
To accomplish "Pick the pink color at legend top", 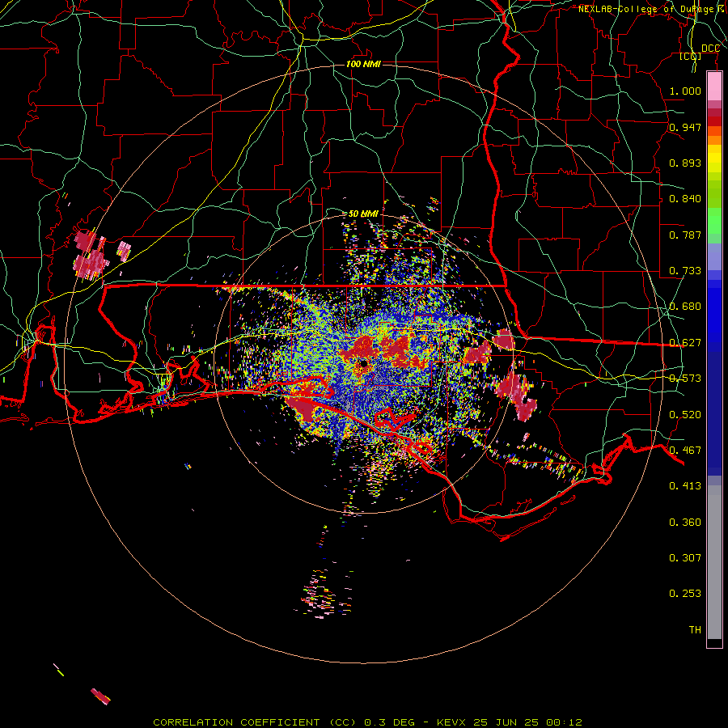I will (714, 87).
